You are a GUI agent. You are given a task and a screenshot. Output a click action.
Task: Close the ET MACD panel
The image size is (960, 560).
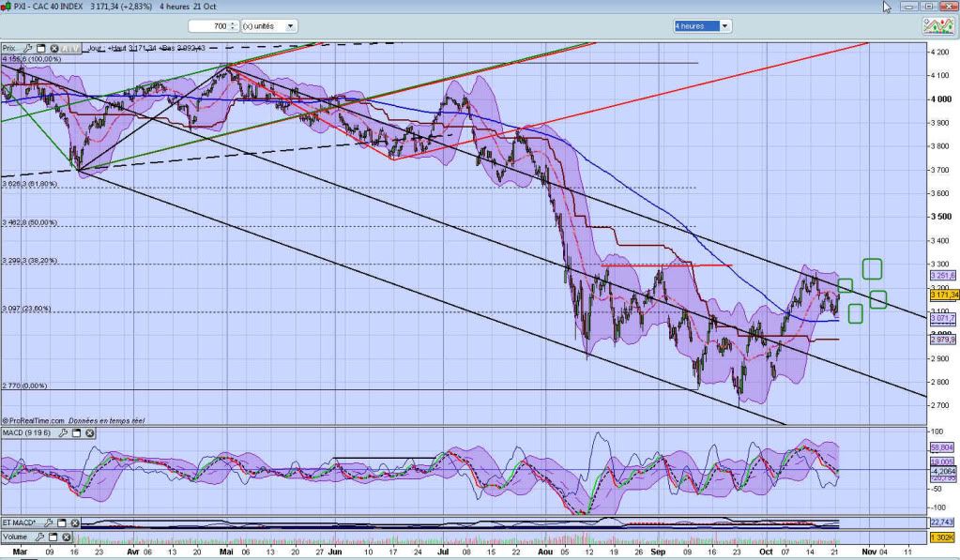(x=75, y=522)
